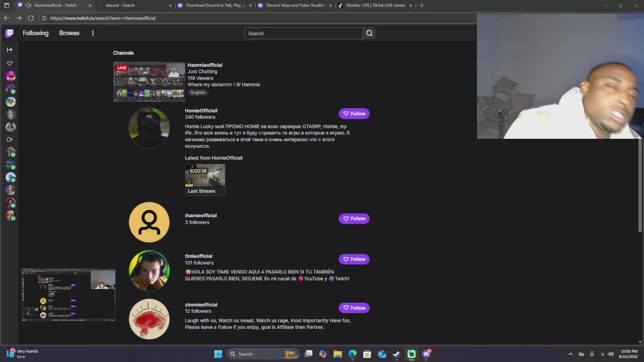Screen dimensions: 644x362
Task: Open the browser tab actions icon
Action: 7,5
